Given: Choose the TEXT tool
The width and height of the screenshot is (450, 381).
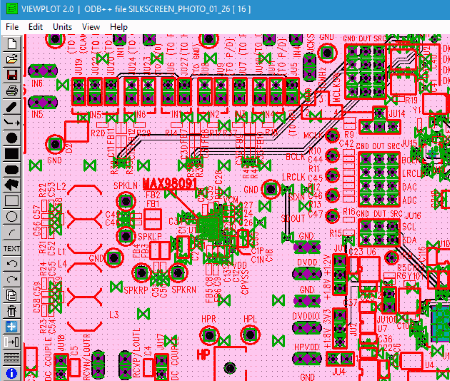Looking at the screenshot, I should 12,248.
